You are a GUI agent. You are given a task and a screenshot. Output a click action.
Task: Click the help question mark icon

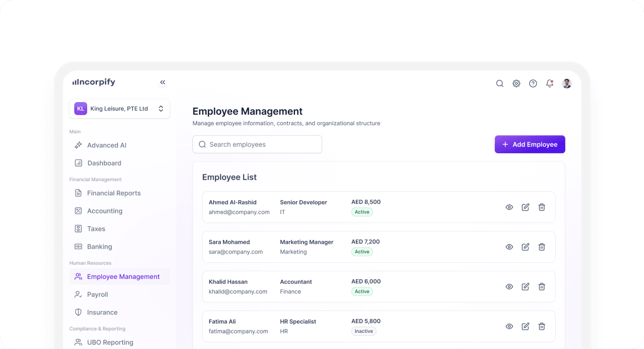[533, 83]
